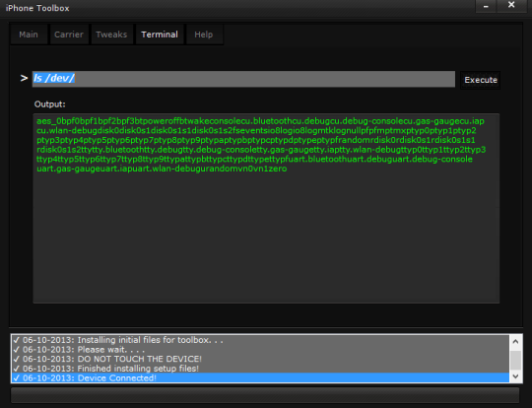Go to the Help tab
This screenshot has height=408, width=532.
pos(204,34)
